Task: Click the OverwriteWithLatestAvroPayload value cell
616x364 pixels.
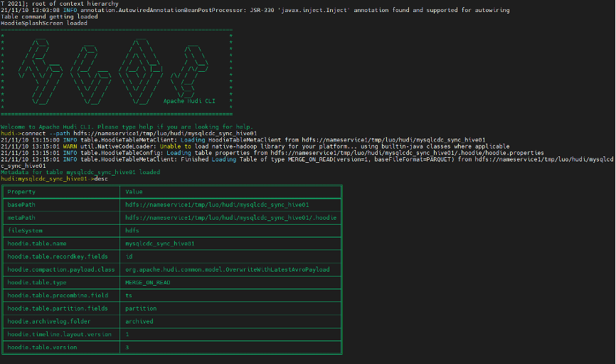Action: tap(230, 269)
